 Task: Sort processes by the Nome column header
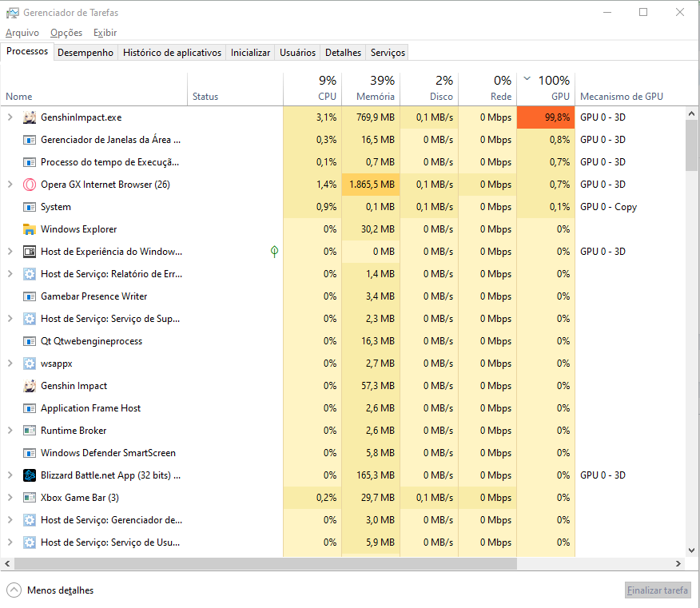[94, 89]
